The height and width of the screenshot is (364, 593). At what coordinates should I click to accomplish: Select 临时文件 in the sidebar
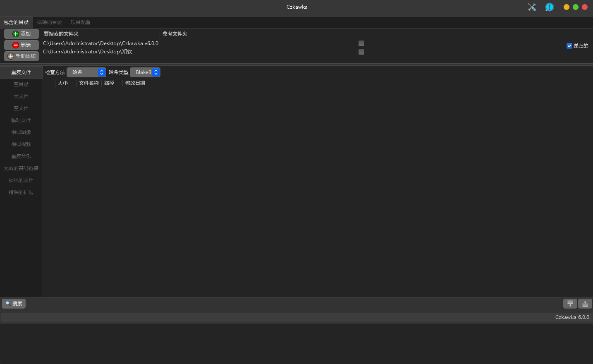pos(21,120)
